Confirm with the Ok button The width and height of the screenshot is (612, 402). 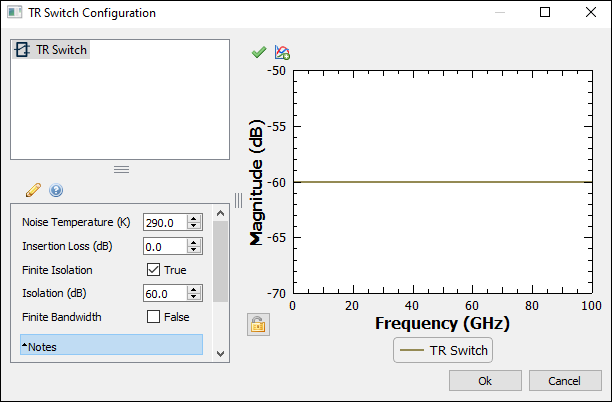(x=485, y=381)
